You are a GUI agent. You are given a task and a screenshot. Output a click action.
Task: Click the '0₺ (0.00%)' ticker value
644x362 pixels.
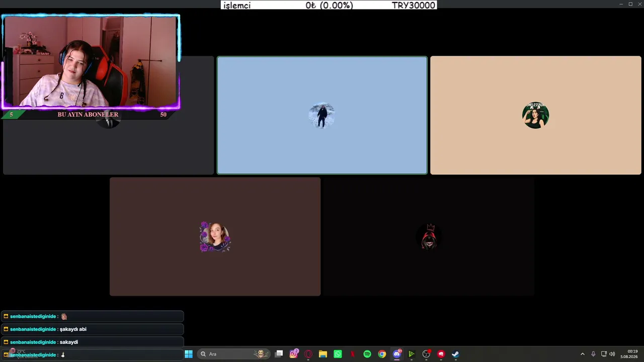click(330, 5)
